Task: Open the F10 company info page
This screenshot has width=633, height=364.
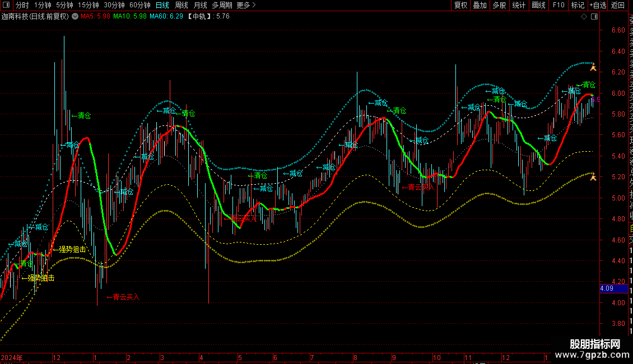Action: [558, 5]
